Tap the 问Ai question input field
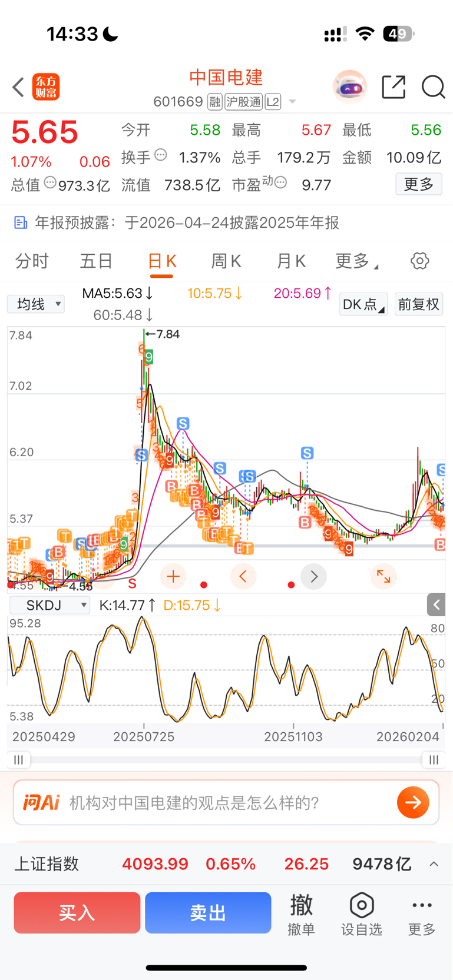The height and width of the screenshot is (980, 453). 226,802
